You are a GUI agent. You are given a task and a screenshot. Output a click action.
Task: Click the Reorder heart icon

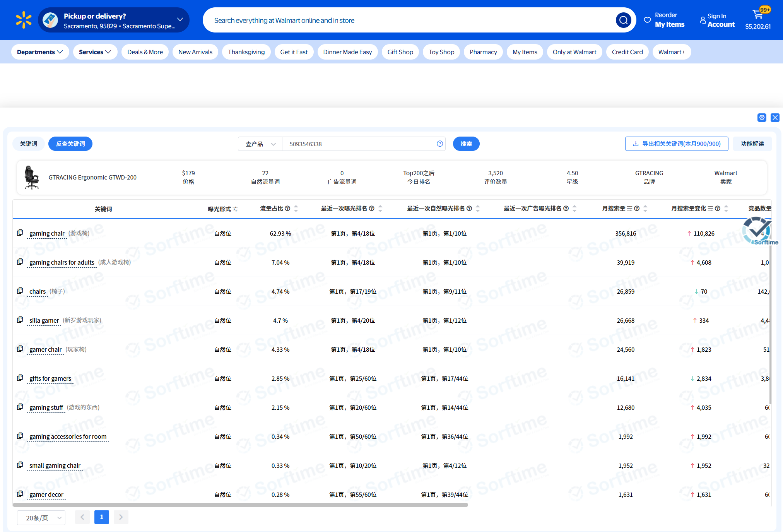tap(647, 20)
